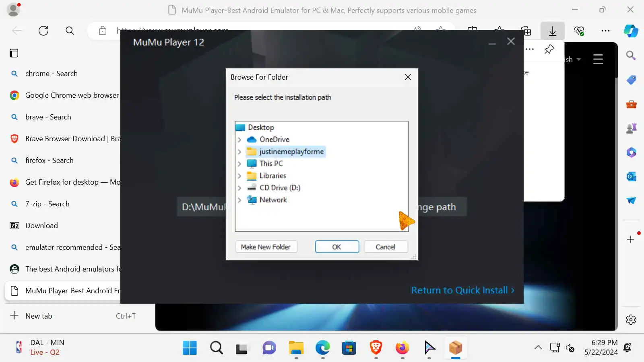Open Edge sidebar Search icon
The image size is (644, 362).
[x=631, y=56]
